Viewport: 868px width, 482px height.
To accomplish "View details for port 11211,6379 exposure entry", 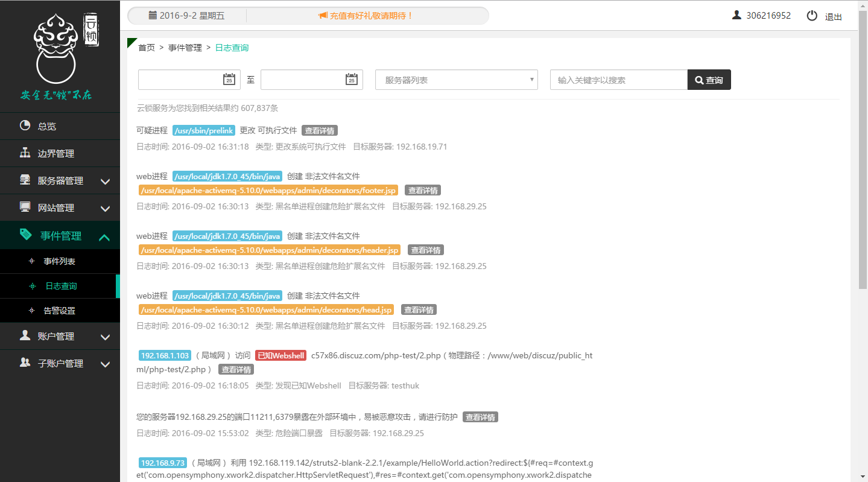I will click(x=481, y=417).
